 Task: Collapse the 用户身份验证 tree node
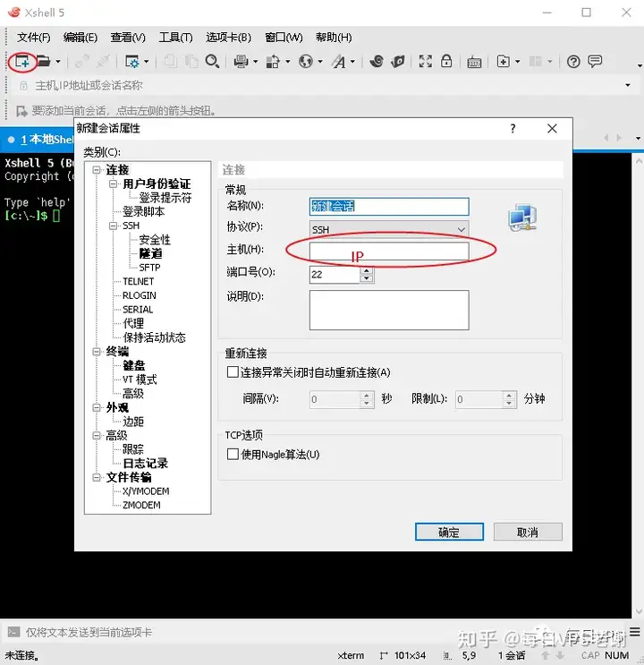(x=114, y=184)
